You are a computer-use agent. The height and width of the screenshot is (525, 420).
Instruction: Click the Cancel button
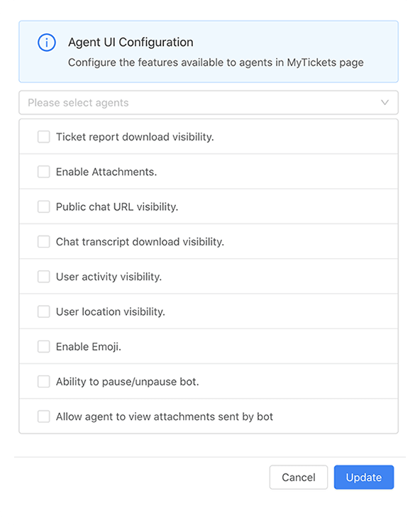coord(299,477)
